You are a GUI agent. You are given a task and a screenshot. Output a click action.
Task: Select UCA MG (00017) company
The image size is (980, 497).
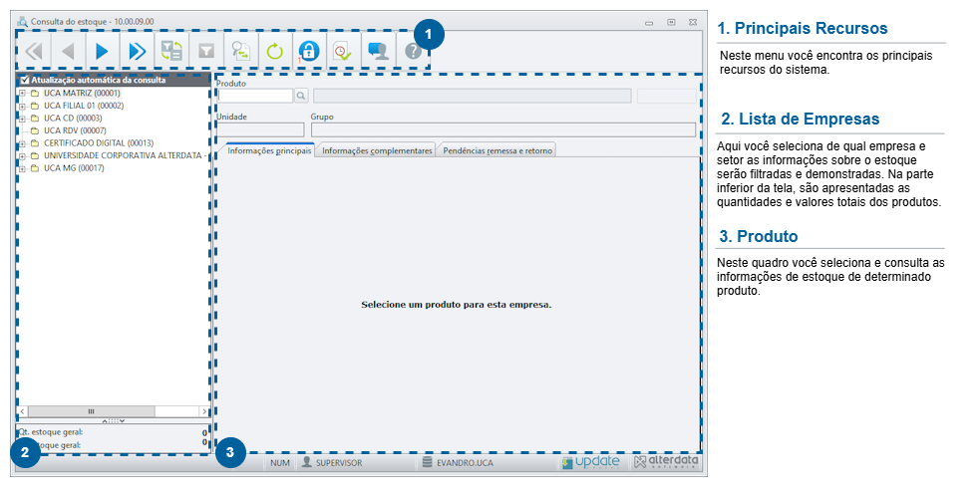click(74, 168)
